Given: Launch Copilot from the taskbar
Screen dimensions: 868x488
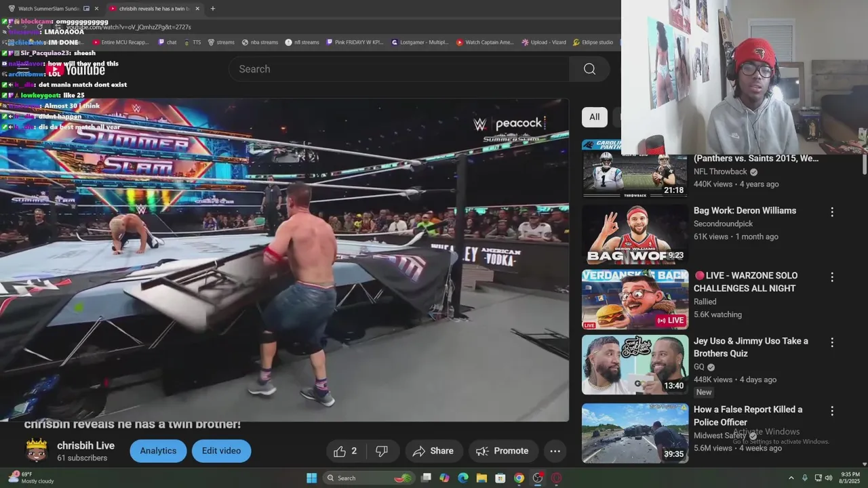Looking at the screenshot, I should [444, 478].
